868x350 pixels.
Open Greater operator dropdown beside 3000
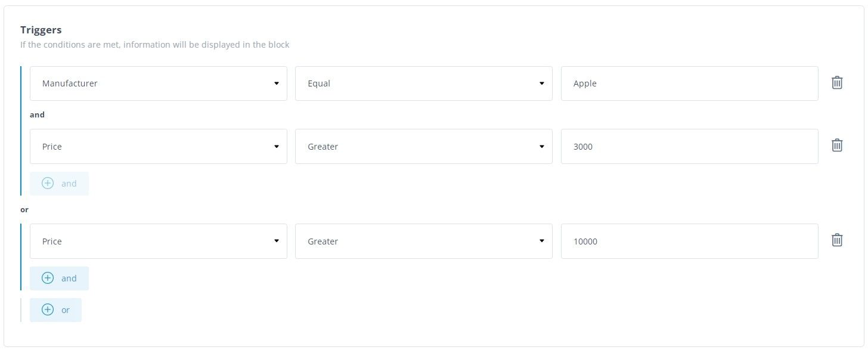pyautogui.click(x=424, y=147)
